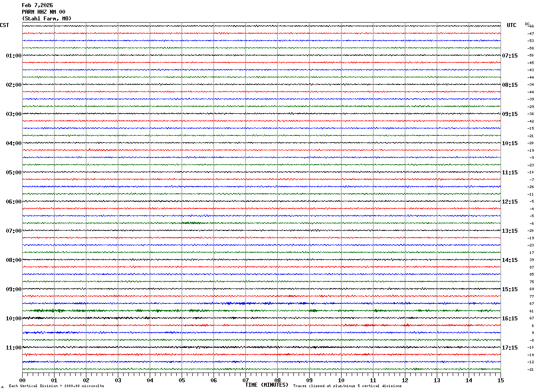Select the 11:00 CST row label

pos(13,348)
